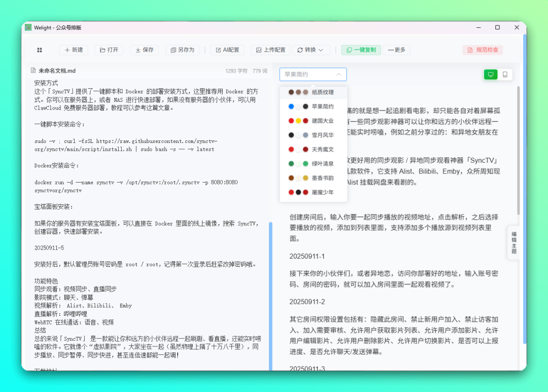The width and height of the screenshot is (548, 392).
Task: Pick 绿叶清泉 theme option
Action: (313, 164)
